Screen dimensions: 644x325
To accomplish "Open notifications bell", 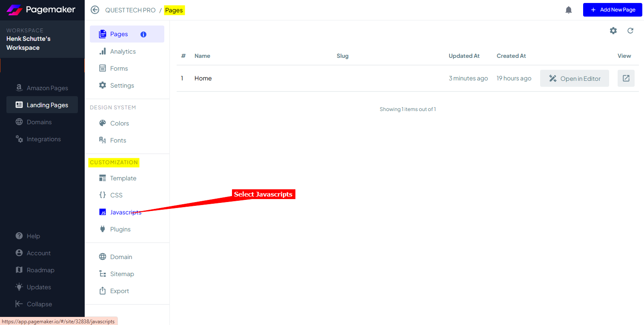I will (569, 10).
